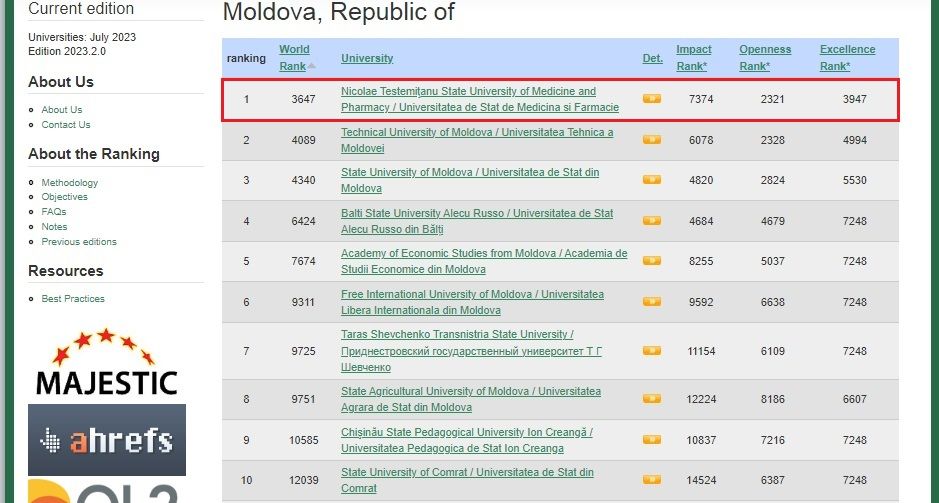Click details icon for Taras Shevchenko Transnistria University
This screenshot has width=939, height=503.
(x=652, y=351)
